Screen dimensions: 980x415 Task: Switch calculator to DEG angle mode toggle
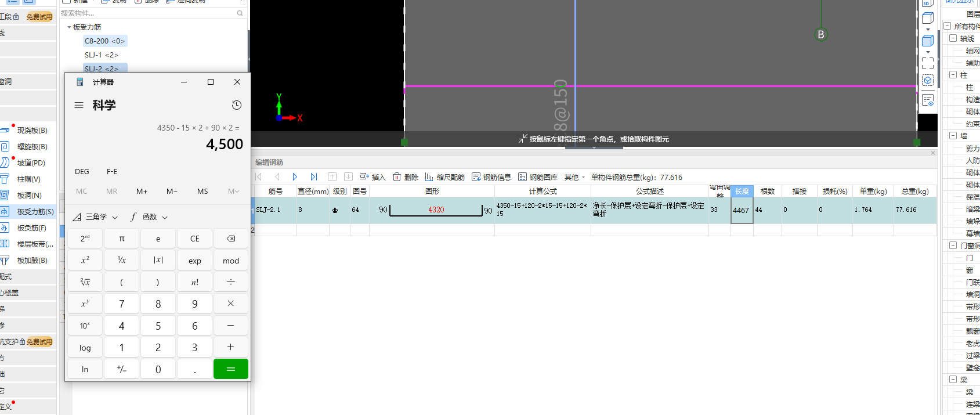[x=82, y=172]
